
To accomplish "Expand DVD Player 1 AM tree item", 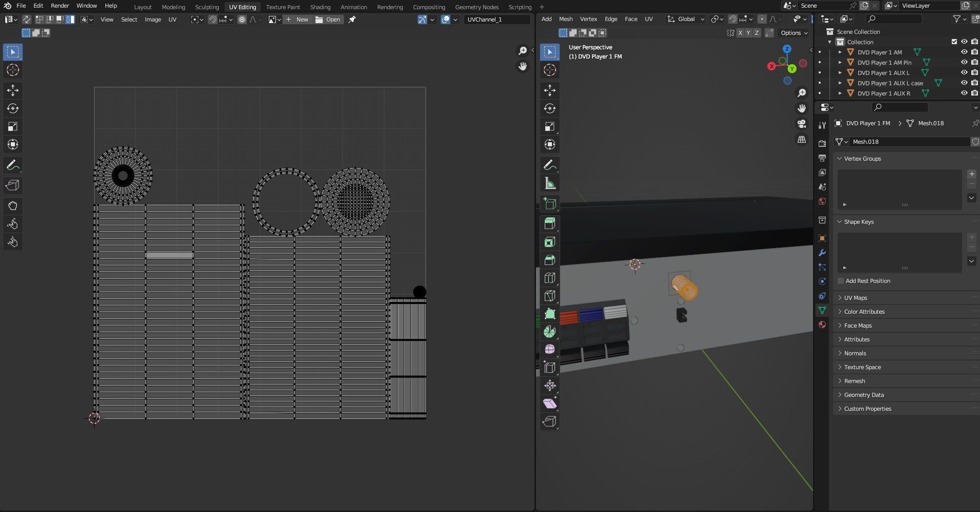I will (x=840, y=52).
